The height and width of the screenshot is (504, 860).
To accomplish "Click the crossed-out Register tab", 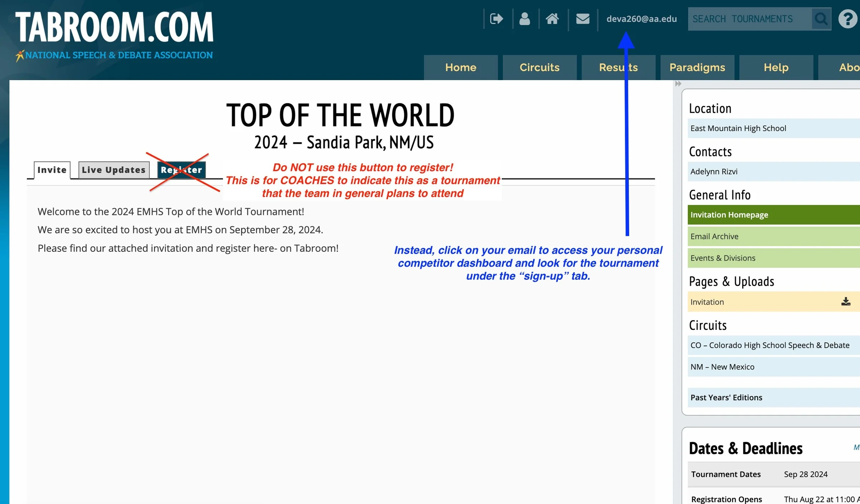I will pyautogui.click(x=181, y=170).
